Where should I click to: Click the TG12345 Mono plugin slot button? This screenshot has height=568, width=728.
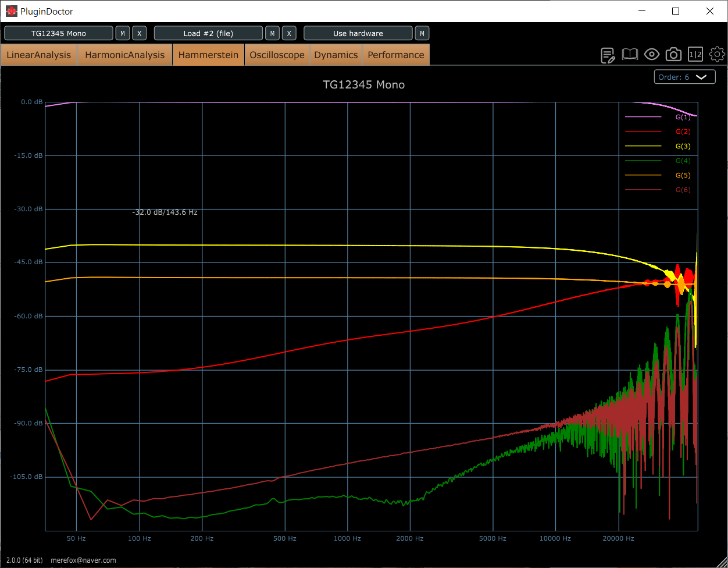(59, 33)
